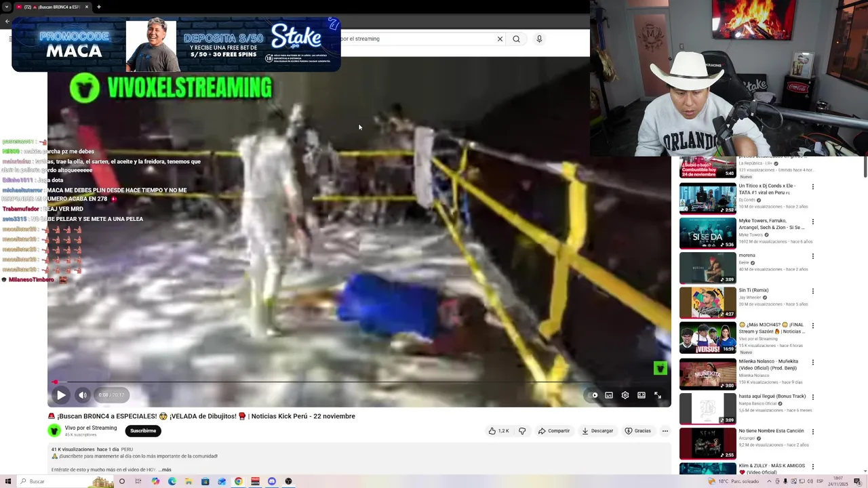The width and height of the screenshot is (868, 488).
Task: Enter fullscreen mode in the player
Action: click(x=658, y=395)
